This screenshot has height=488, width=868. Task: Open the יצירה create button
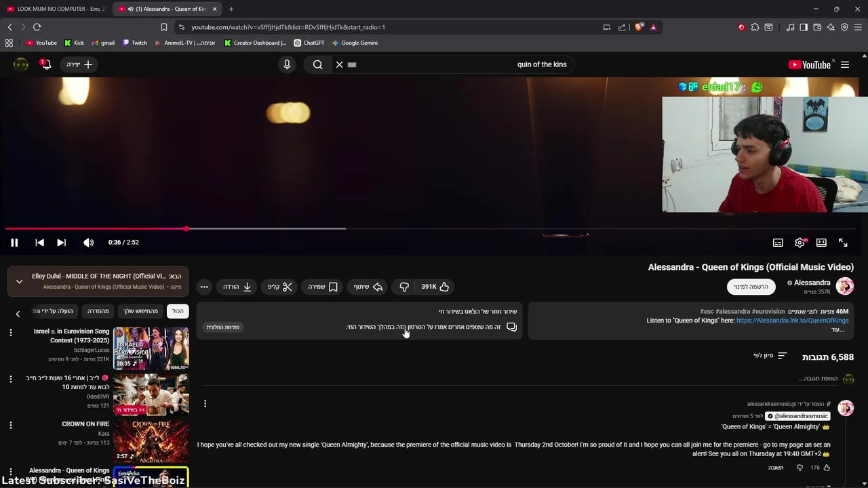click(x=79, y=64)
